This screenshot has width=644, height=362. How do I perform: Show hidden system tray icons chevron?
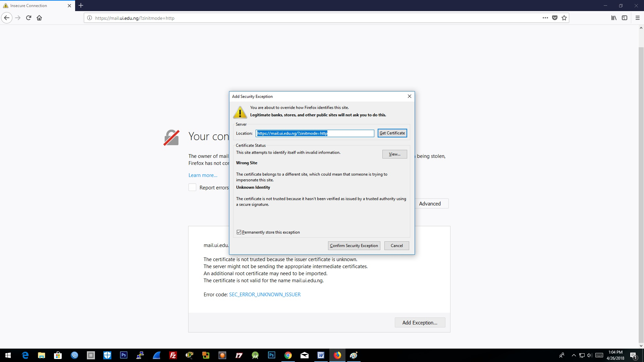[x=574, y=355]
